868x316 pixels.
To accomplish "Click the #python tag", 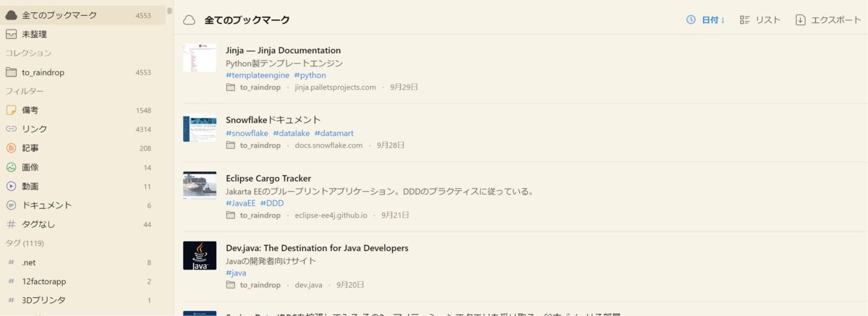I will point(310,75).
